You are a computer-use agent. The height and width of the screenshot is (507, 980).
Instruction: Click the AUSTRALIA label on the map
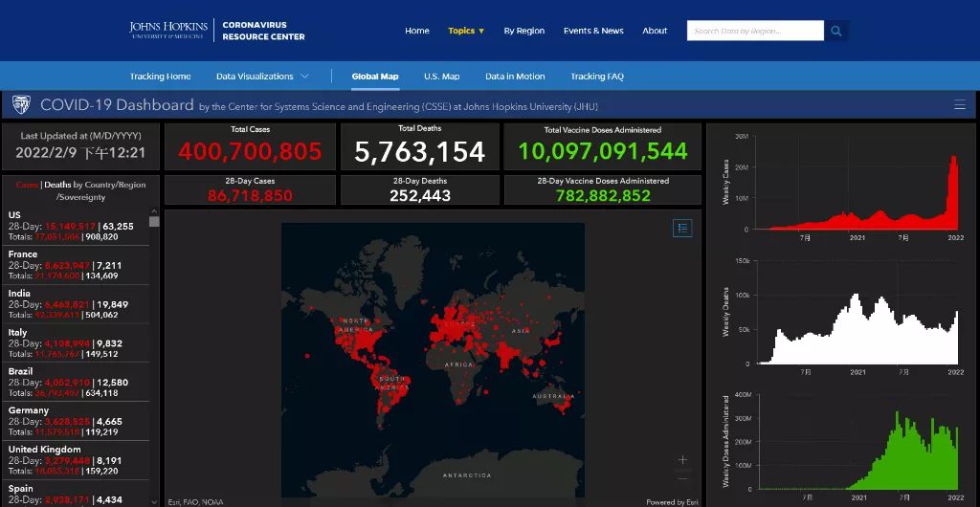(x=553, y=396)
